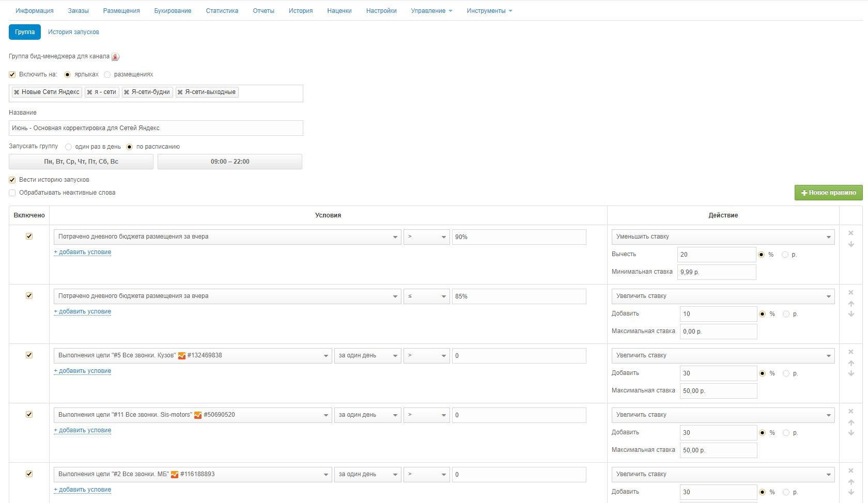The image size is (868, 503).
Task: Open the 'Инструменты' menu
Action: 489,11
